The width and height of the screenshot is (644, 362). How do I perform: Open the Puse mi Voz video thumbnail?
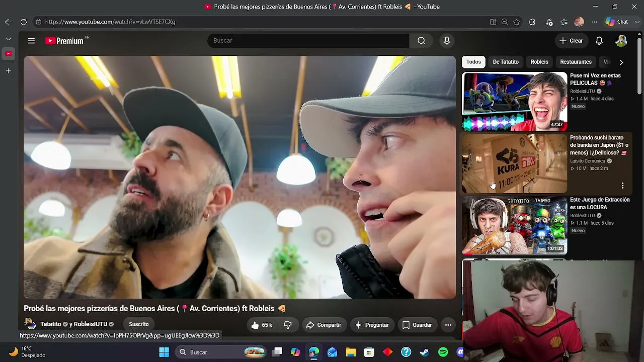pos(515,102)
